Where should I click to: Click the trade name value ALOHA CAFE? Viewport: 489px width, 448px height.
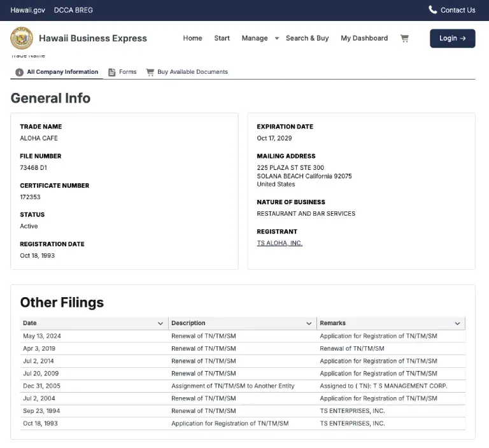[x=39, y=138]
